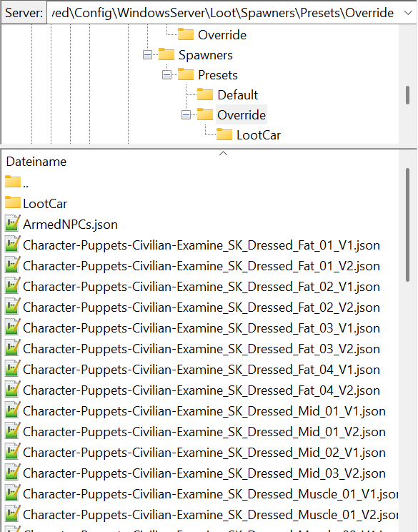Select Character-Puppets Dressed_Fat_03_V2.json file name

click(201, 349)
